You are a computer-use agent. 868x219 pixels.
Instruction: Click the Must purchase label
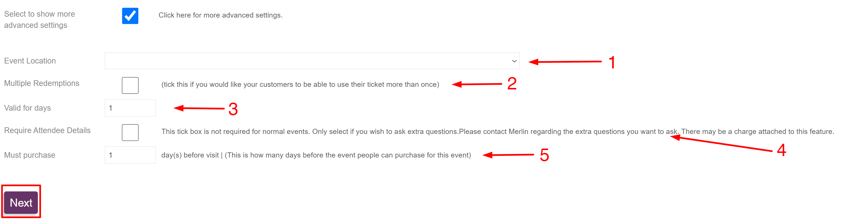pos(30,155)
